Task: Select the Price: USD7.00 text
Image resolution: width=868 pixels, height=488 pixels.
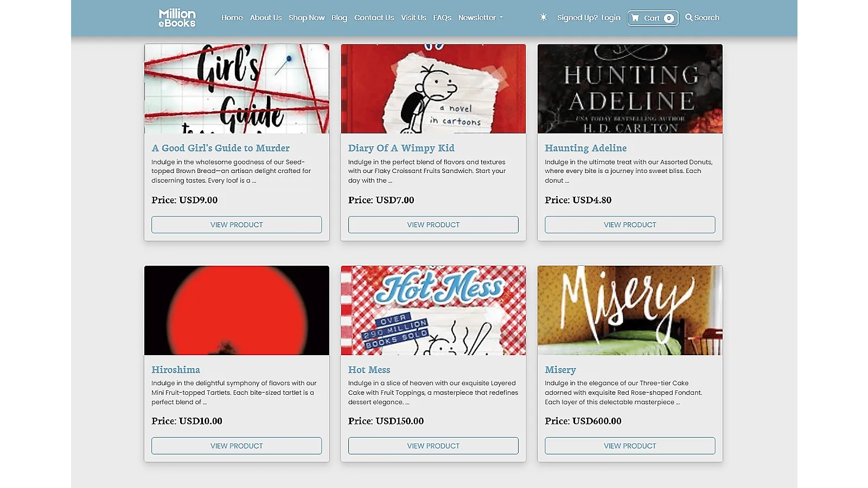Action: click(381, 200)
